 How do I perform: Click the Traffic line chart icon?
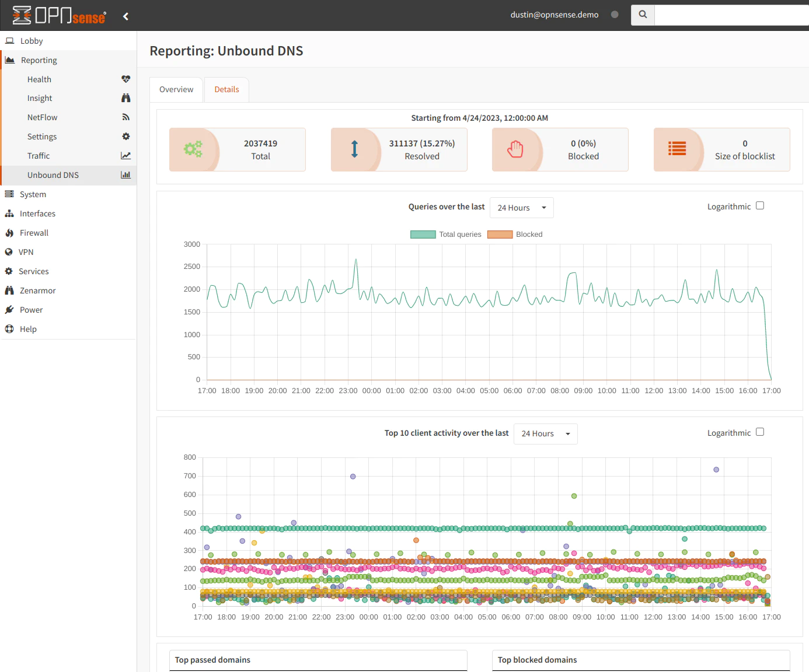click(125, 156)
